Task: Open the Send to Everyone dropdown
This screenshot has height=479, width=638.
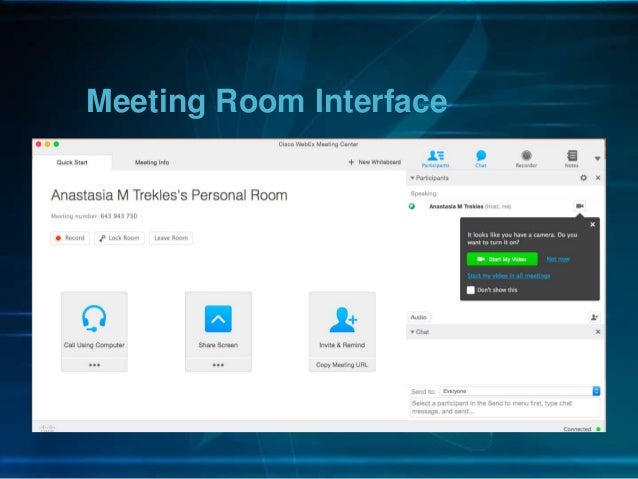Action: coord(520,391)
